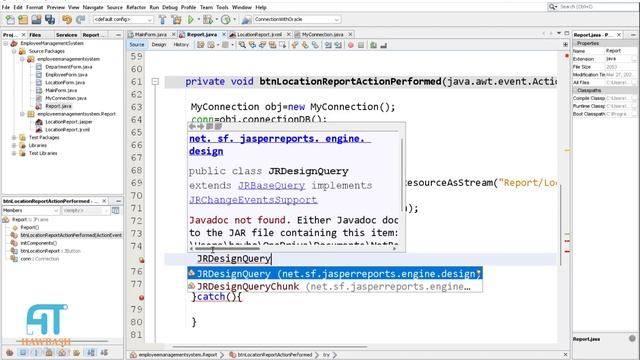The width and height of the screenshot is (640, 360).
Task: Toggle the fourth Navigator bottom filter icon
Action: pyautogui.click(x=49, y=353)
